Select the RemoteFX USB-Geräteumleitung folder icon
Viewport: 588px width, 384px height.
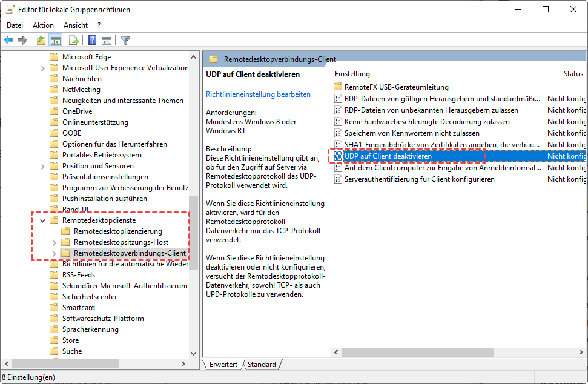pos(338,87)
